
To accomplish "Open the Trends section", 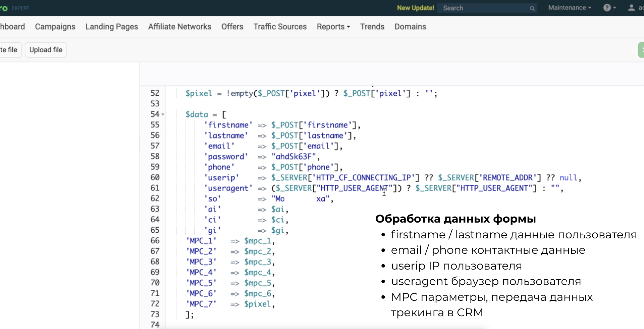I will [x=372, y=27].
